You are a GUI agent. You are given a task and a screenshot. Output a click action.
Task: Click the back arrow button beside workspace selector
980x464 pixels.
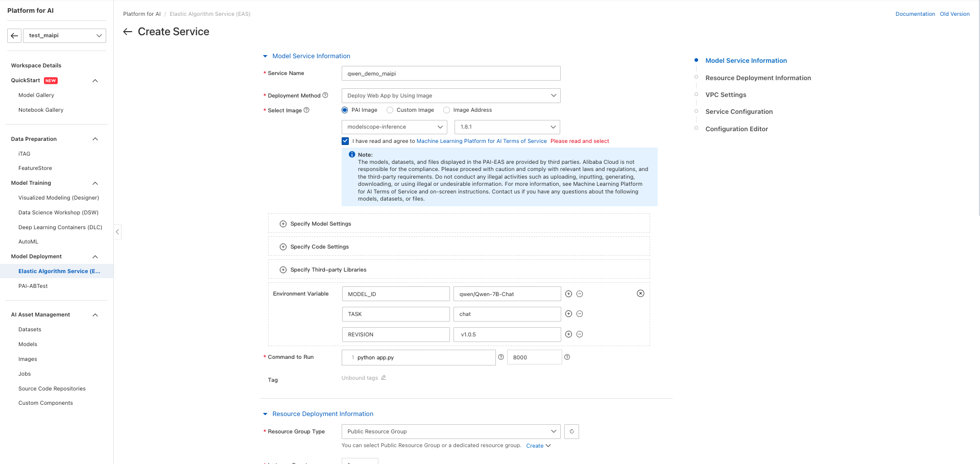pos(14,36)
